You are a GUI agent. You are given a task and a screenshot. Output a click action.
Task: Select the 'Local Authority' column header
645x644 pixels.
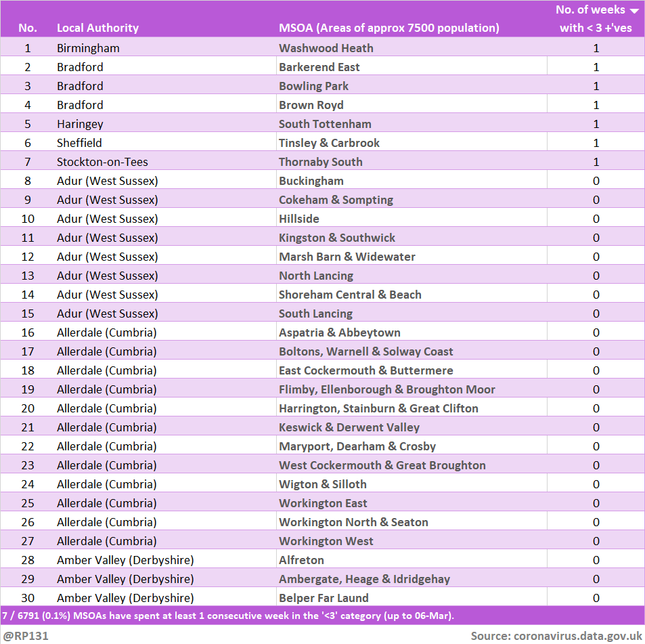pyautogui.click(x=97, y=28)
